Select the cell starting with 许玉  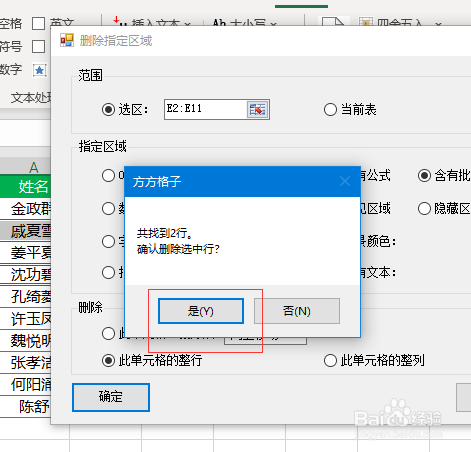pos(25,318)
